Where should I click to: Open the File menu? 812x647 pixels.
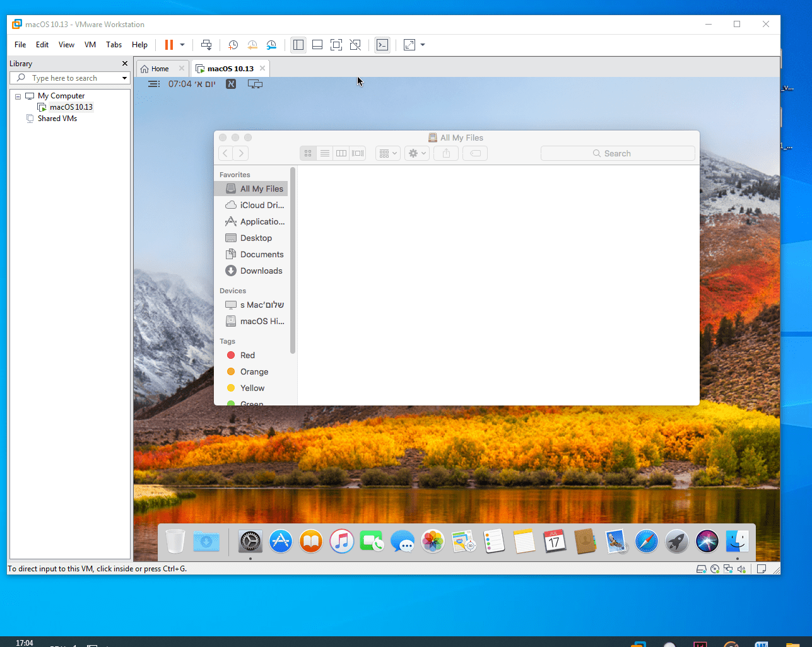pos(20,45)
